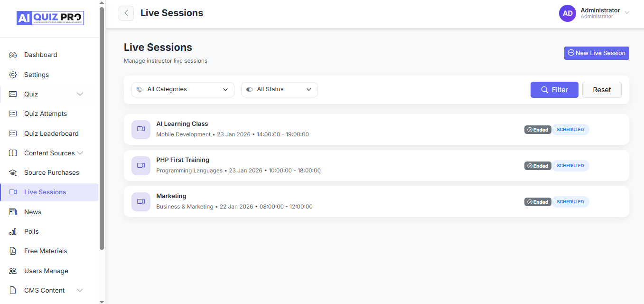Open the Marketing session title
Image resolution: width=644 pixels, height=304 pixels.
171,196
